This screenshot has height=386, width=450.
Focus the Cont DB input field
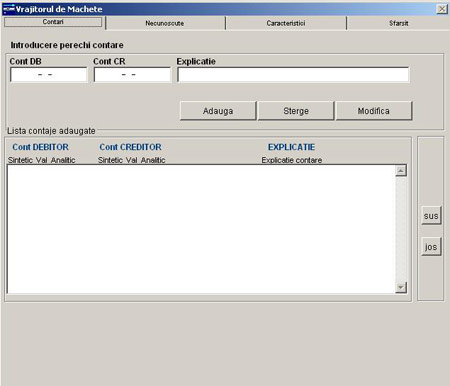coord(49,75)
